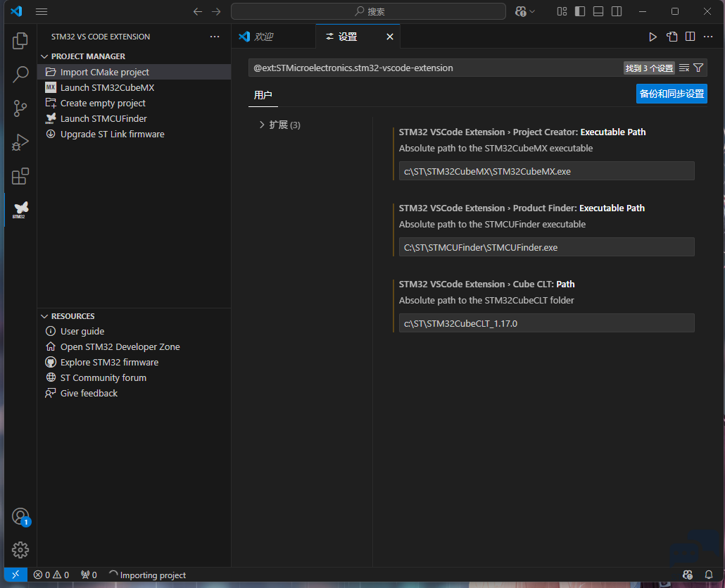725x588 pixels.
Task: Open Run and Debug view
Action: [20, 142]
